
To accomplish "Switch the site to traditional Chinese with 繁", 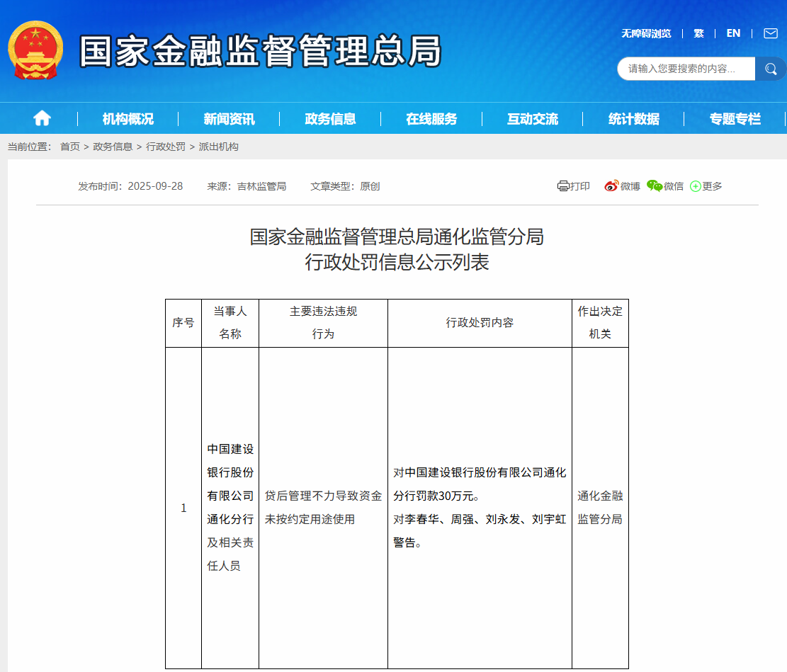I will point(699,33).
